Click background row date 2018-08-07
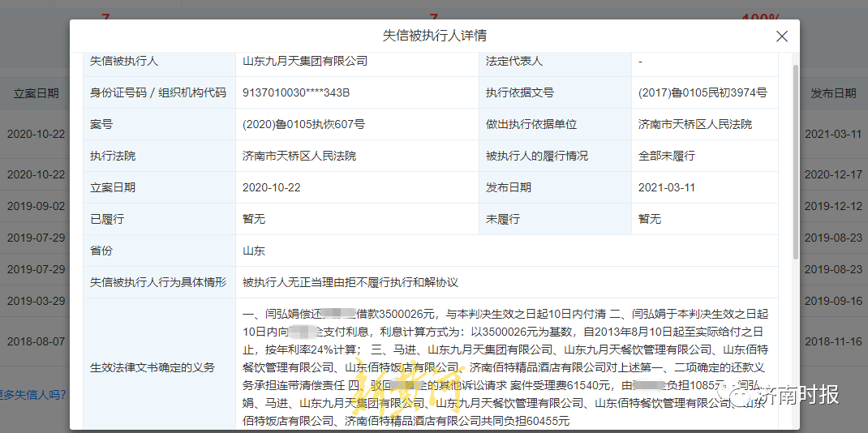Viewport: 868px width, 433px height. pos(36,341)
